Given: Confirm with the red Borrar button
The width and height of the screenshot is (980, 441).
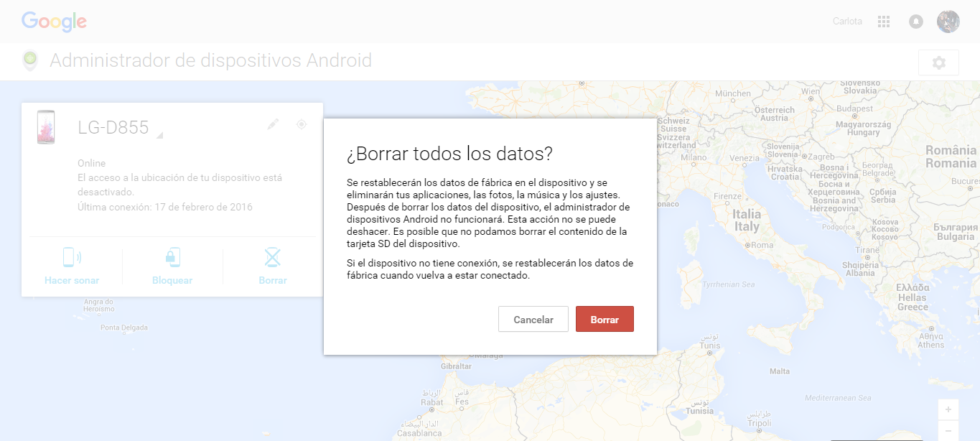Looking at the screenshot, I should (x=605, y=319).
